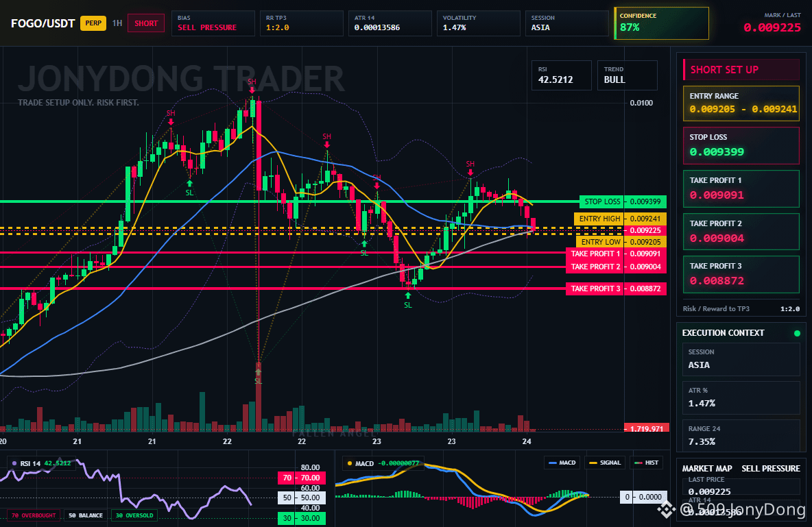Click the 0.0100 price axis label
This screenshot has width=812, height=527.
coord(641,103)
